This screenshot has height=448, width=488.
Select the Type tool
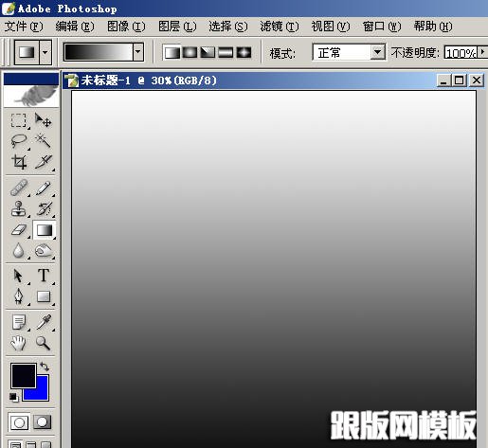(x=44, y=276)
